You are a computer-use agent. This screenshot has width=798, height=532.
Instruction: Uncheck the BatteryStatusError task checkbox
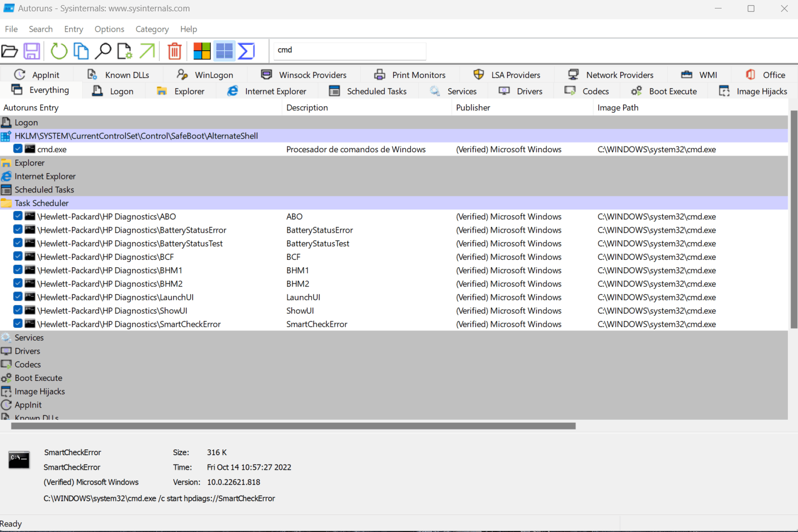click(18, 230)
